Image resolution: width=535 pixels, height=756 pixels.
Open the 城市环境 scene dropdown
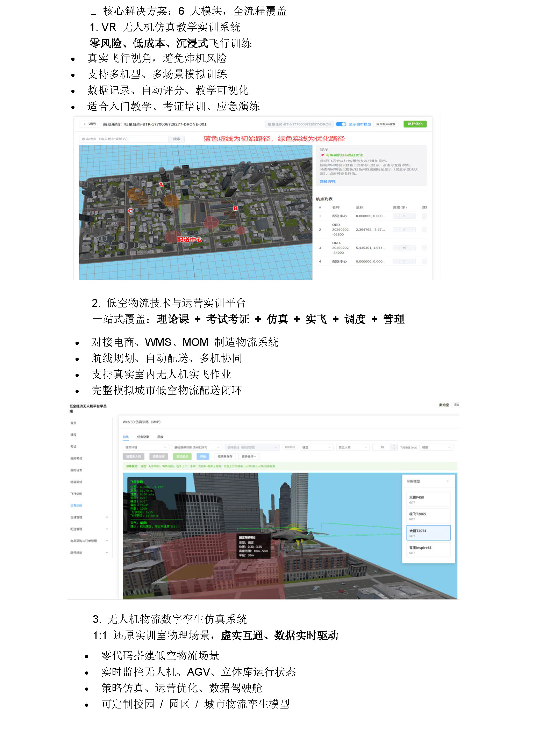(x=146, y=447)
